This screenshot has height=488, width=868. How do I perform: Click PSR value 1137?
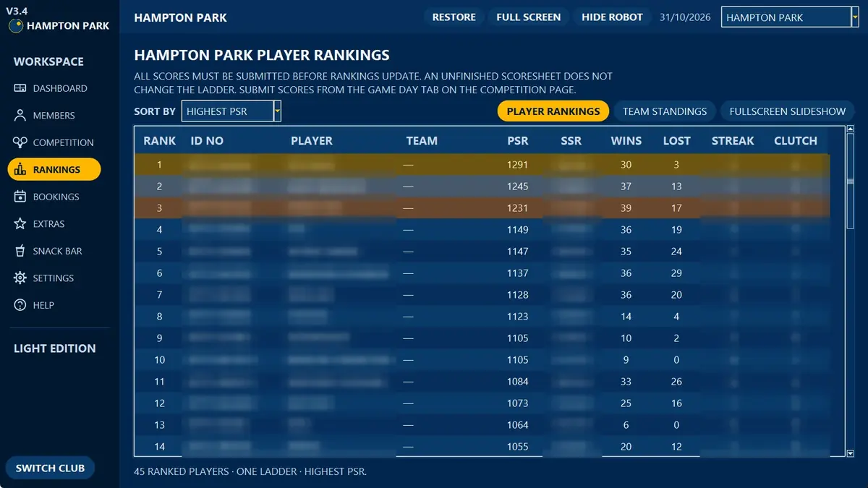pos(518,273)
